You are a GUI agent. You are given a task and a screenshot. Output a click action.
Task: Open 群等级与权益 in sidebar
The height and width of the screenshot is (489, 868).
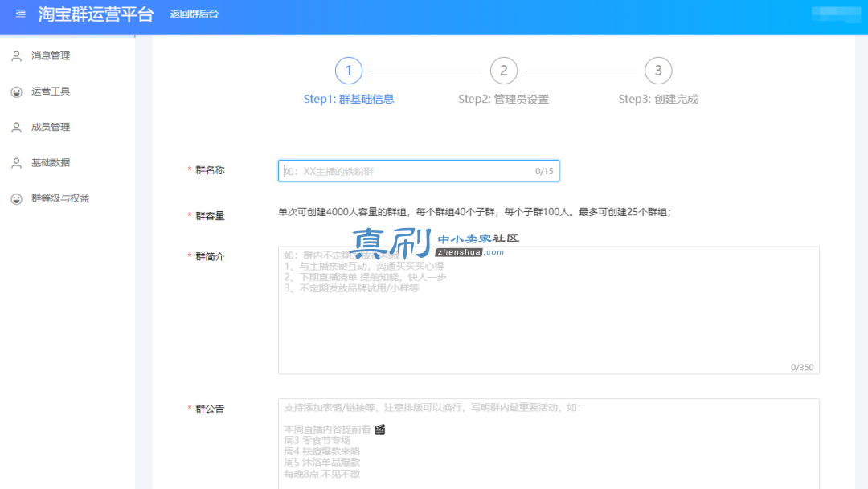[60, 198]
